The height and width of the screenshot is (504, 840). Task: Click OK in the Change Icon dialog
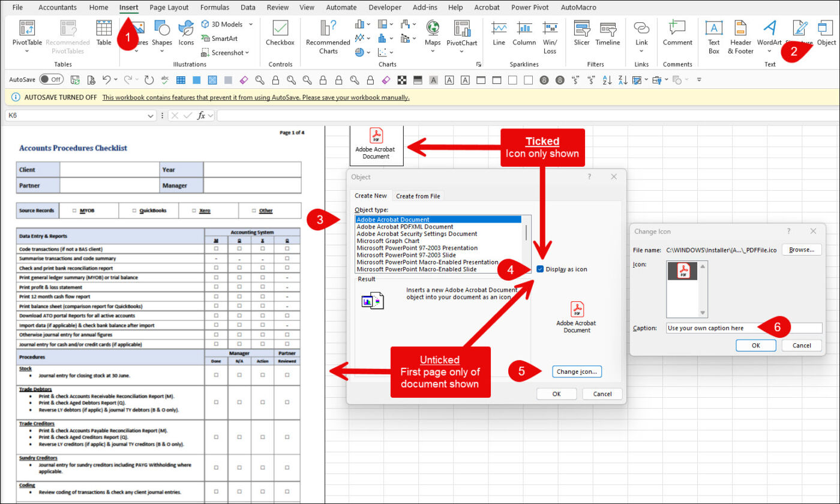pos(755,346)
